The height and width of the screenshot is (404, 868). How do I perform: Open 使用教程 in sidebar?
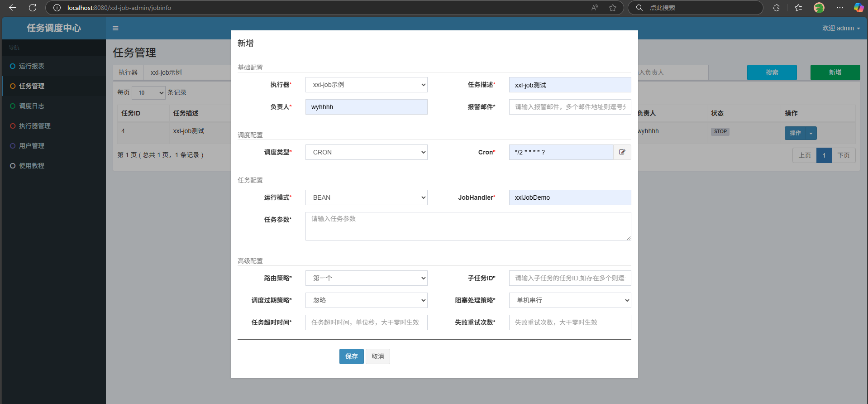click(x=54, y=166)
